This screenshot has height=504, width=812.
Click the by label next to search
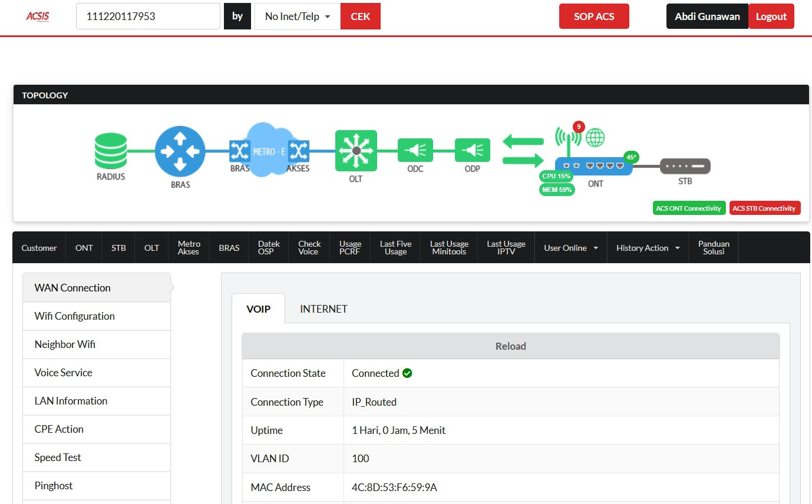coord(237,16)
